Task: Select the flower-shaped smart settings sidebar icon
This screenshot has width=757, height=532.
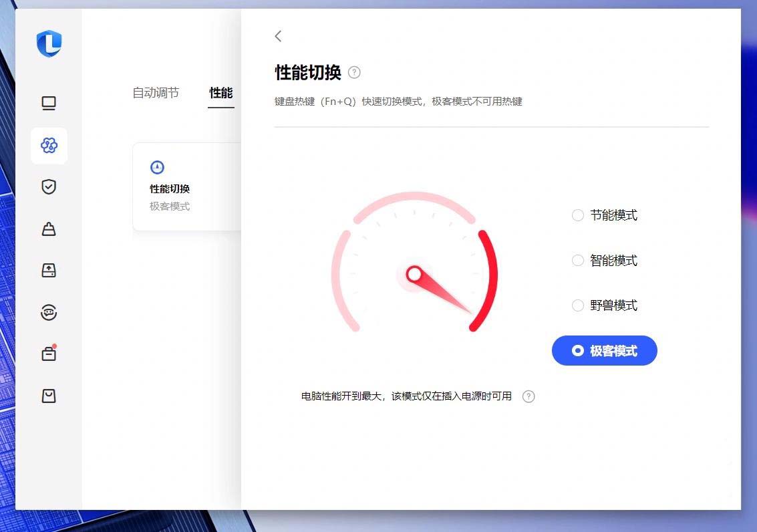Action: click(49, 145)
